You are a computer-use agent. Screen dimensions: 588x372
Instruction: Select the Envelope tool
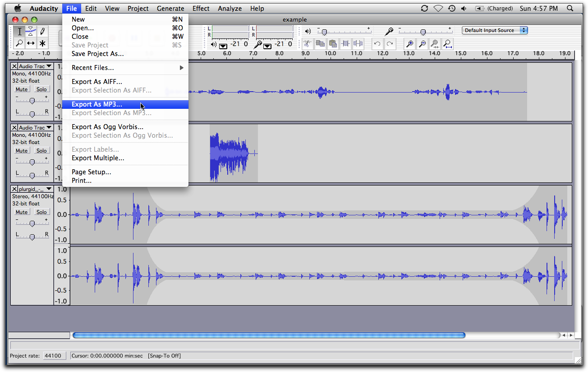click(30, 31)
